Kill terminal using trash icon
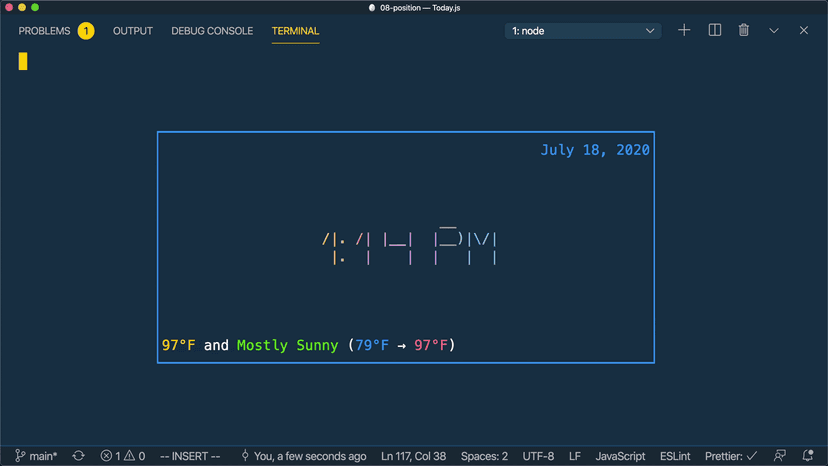The width and height of the screenshot is (828, 466). 744,31
